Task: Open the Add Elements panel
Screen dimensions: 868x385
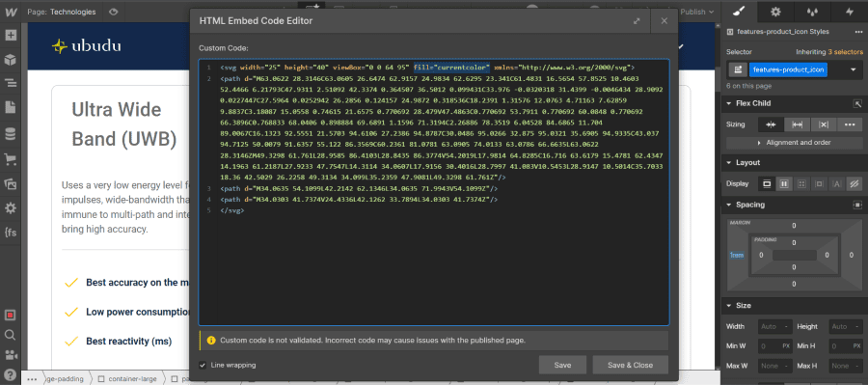Action: click(x=11, y=36)
